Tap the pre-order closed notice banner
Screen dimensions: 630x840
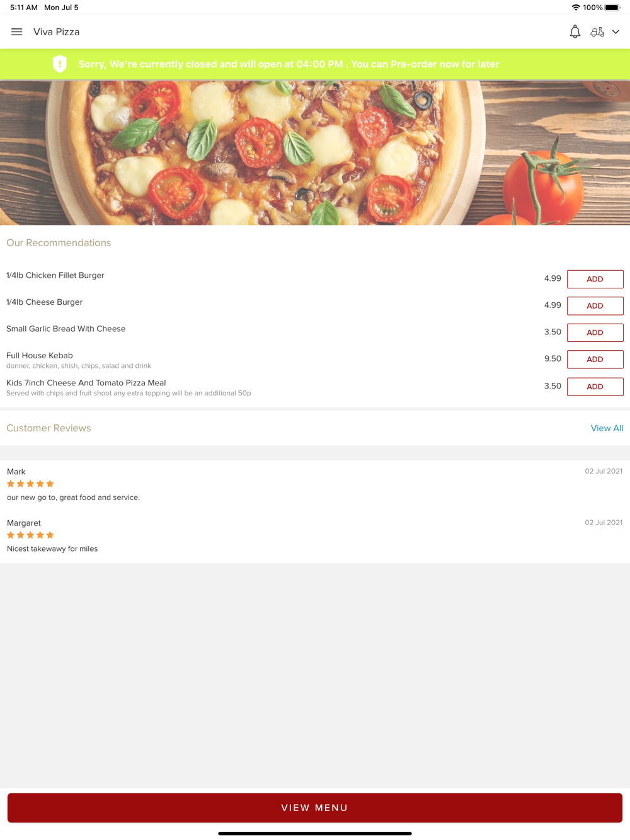click(315, 64)
